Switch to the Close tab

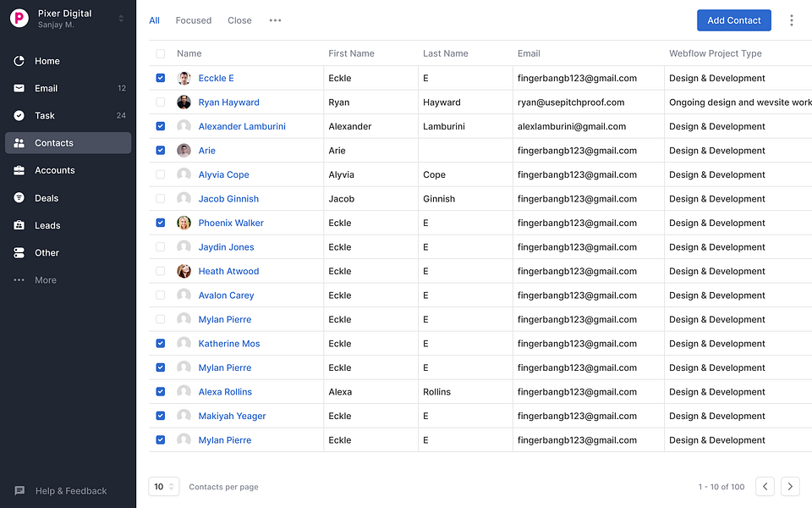239,20
